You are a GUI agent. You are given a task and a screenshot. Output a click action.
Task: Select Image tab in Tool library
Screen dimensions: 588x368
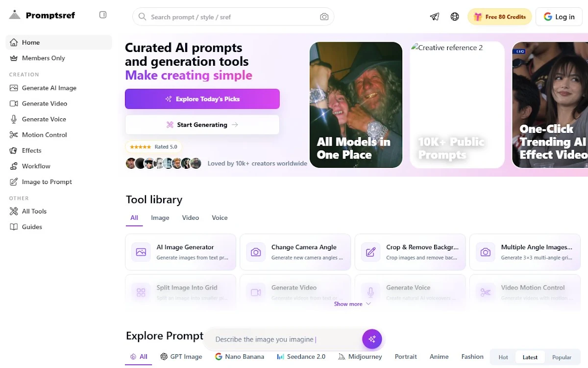click(160, 218)
